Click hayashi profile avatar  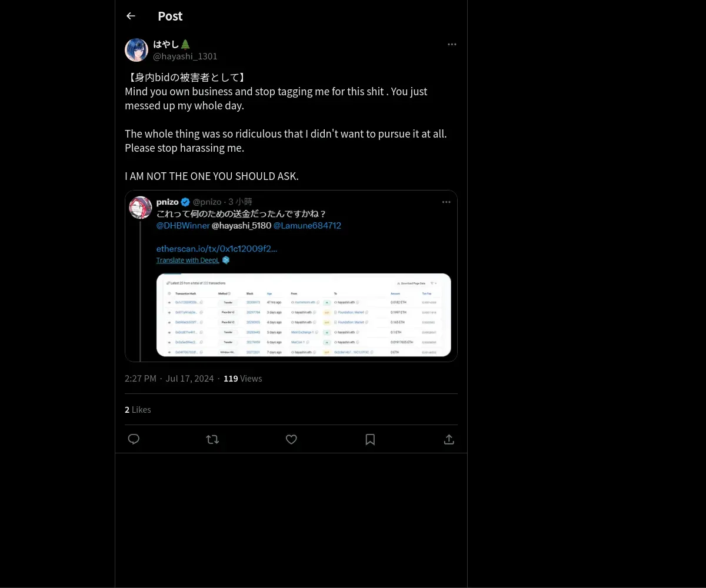[136, 50]
